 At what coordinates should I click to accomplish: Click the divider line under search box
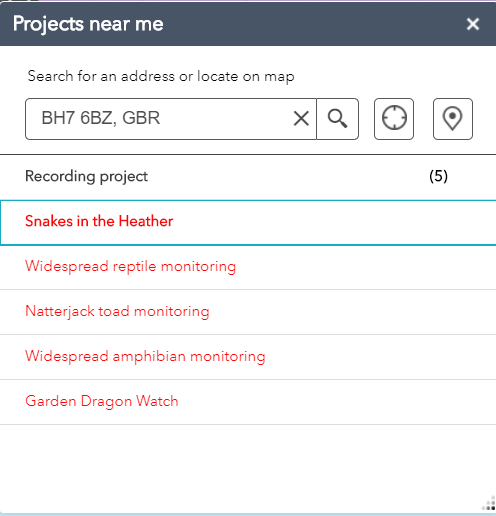(x=248, y=154)
